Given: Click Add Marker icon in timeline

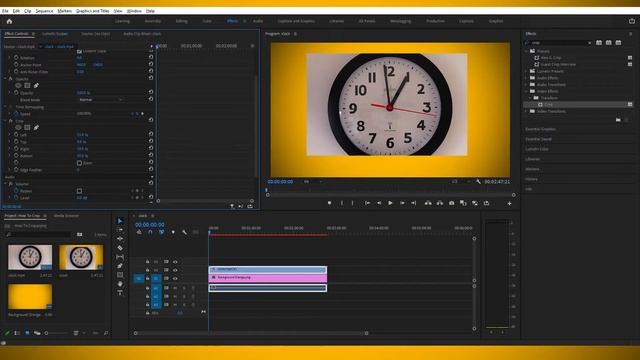Looking at the screenshot, I should tap(173, 232).
